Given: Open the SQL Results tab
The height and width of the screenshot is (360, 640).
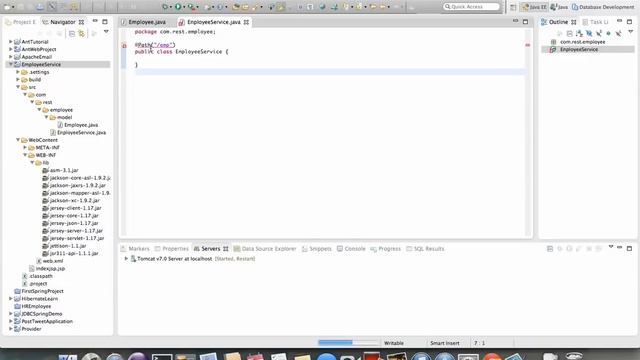Looking at the screenshot, I should pos(425,249).
